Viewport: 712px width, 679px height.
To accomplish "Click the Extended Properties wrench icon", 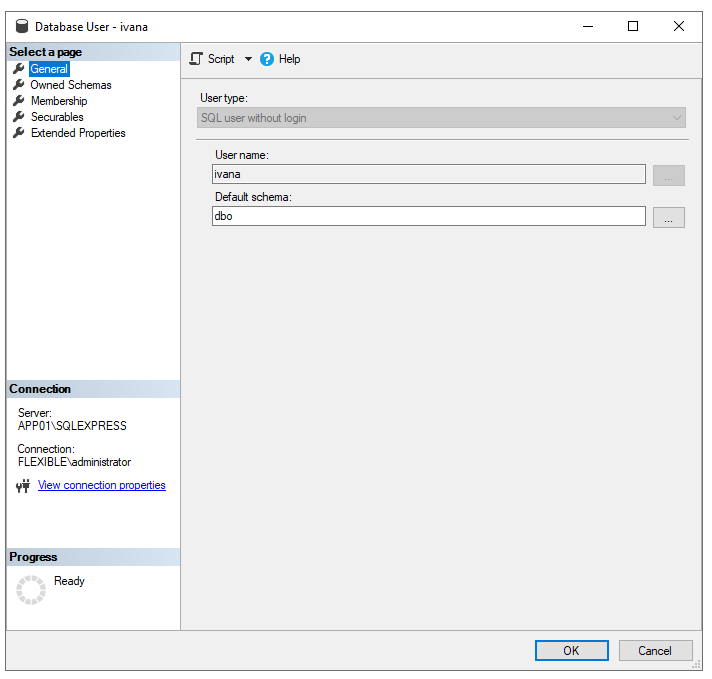I will pyautogui.click(x=18, y=133).
